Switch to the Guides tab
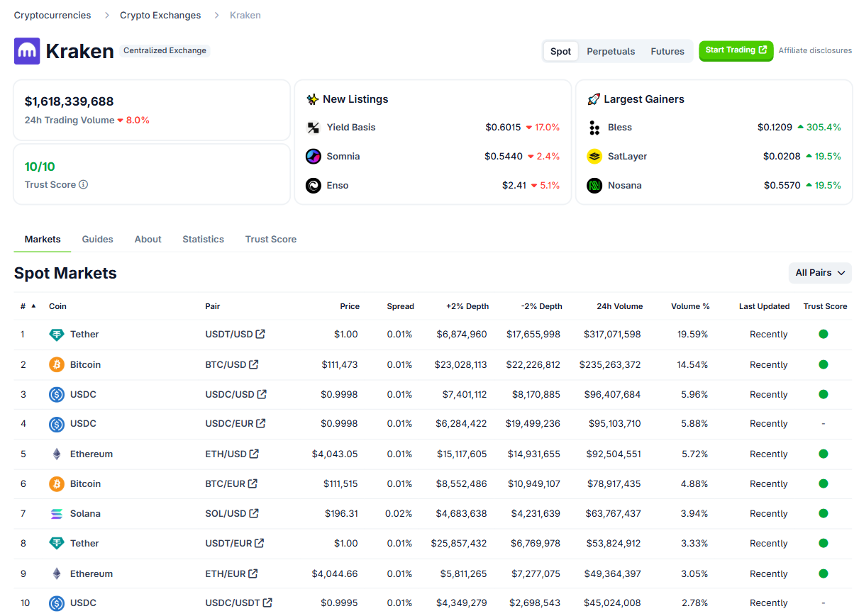Image resolution: width=859 pixels, height=616 pixels. coord(97,240)
